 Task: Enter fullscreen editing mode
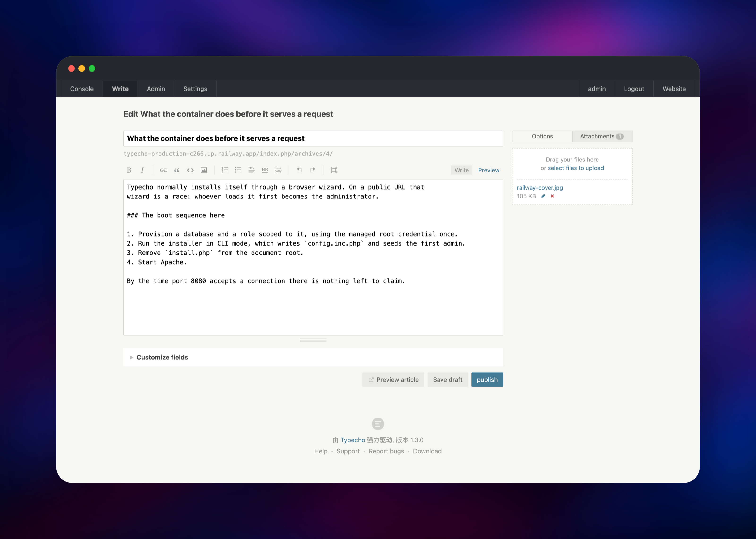tap(334, 170)
